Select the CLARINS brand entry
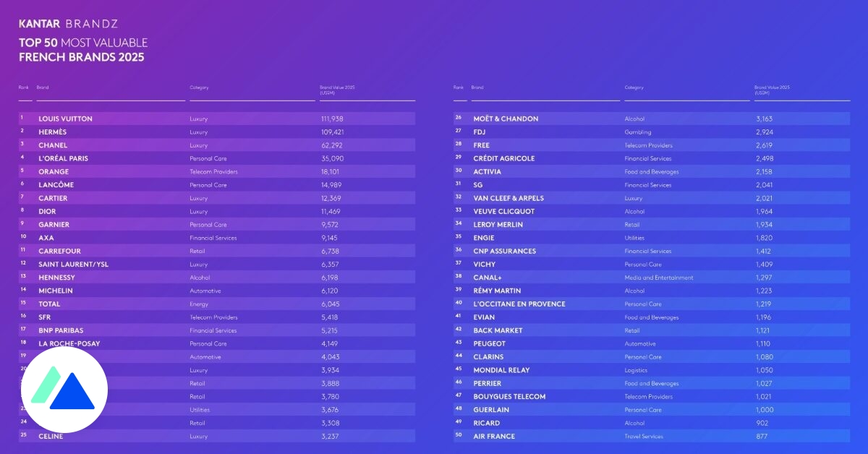 click(488, 357)
